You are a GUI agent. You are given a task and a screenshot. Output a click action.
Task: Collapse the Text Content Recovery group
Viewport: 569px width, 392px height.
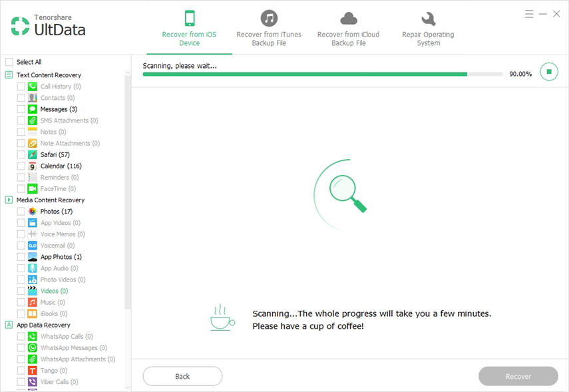(9, 75)
